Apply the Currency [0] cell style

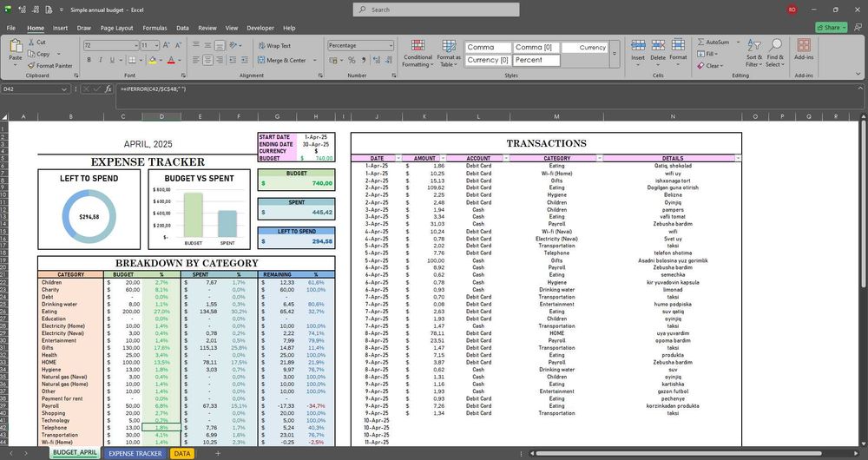click(488, 60)
